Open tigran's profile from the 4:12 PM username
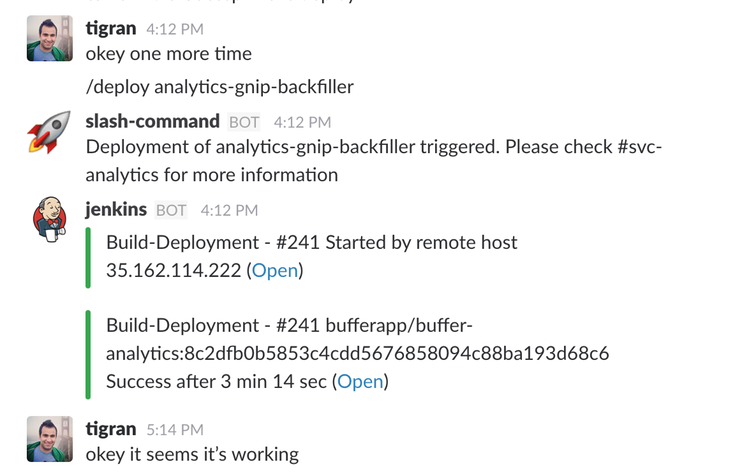The image size is (735, 476). click(111, 28)
